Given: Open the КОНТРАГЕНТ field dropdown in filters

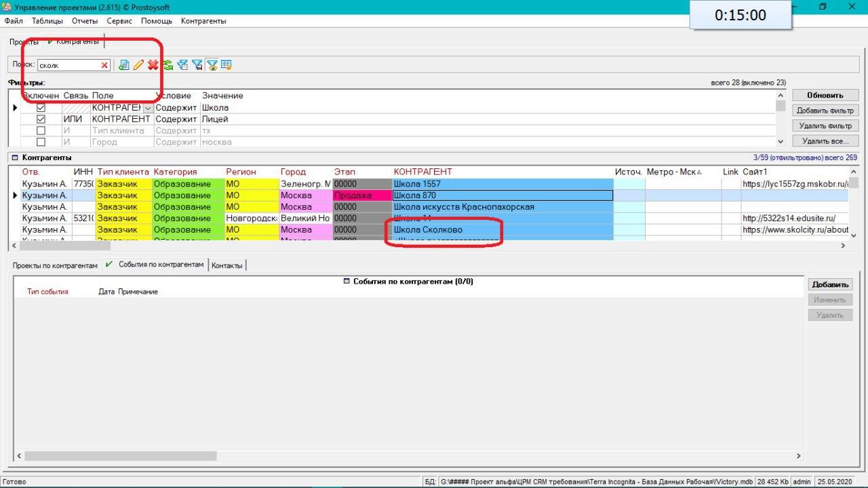Looking at the screenshot, I should [148, 108].
